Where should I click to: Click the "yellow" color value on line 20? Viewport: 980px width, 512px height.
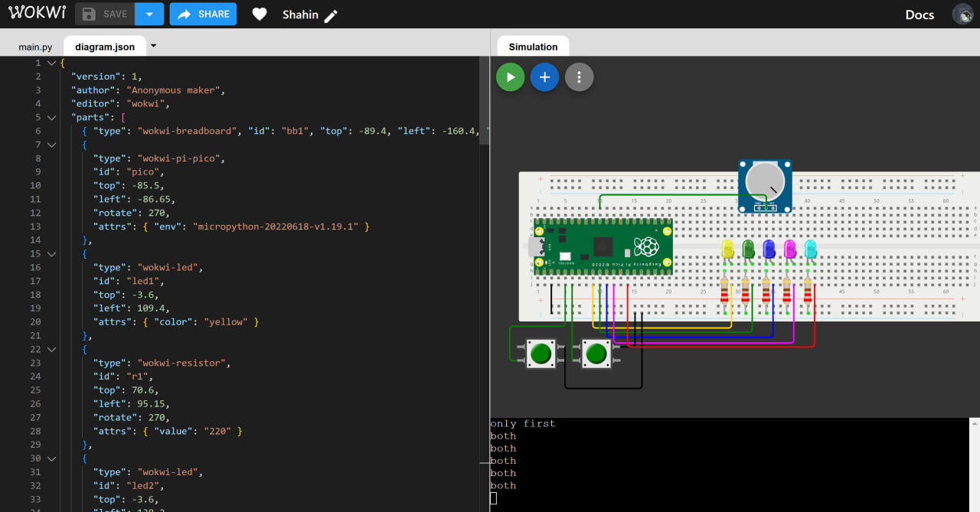[x=226, y=322]
